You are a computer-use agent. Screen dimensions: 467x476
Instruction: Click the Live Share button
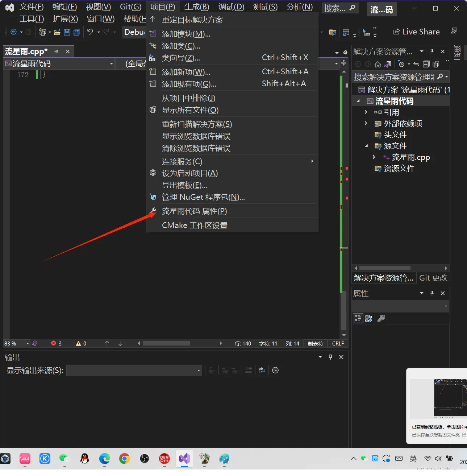[x=417, y=32]
